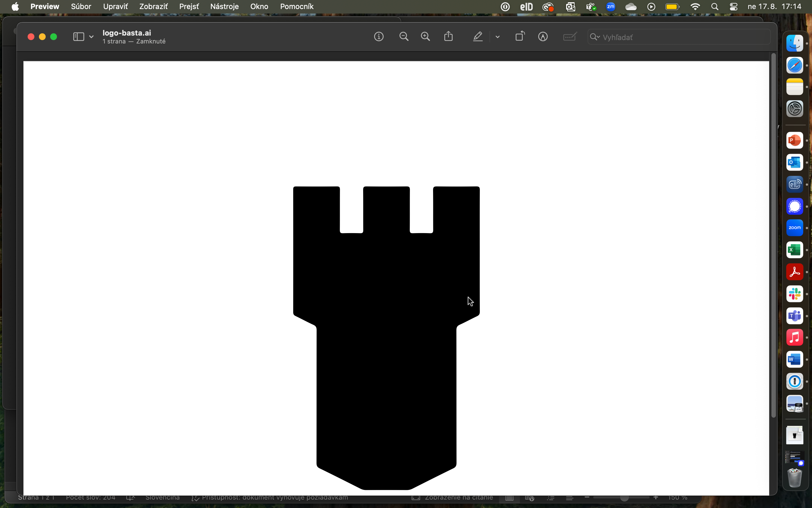The image size is (812, 508).
Task: Click the Wi-Fi status icon
Action: [695, 6]
